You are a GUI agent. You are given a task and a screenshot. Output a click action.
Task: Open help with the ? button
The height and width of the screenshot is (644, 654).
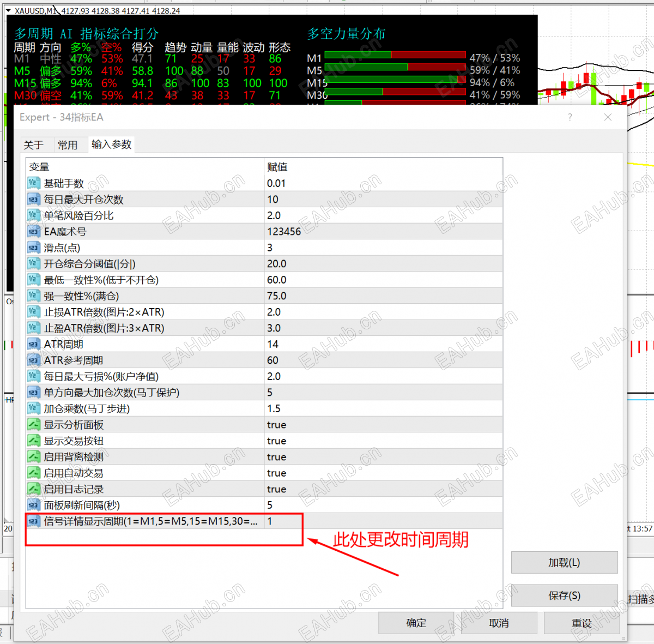(570, 117)
